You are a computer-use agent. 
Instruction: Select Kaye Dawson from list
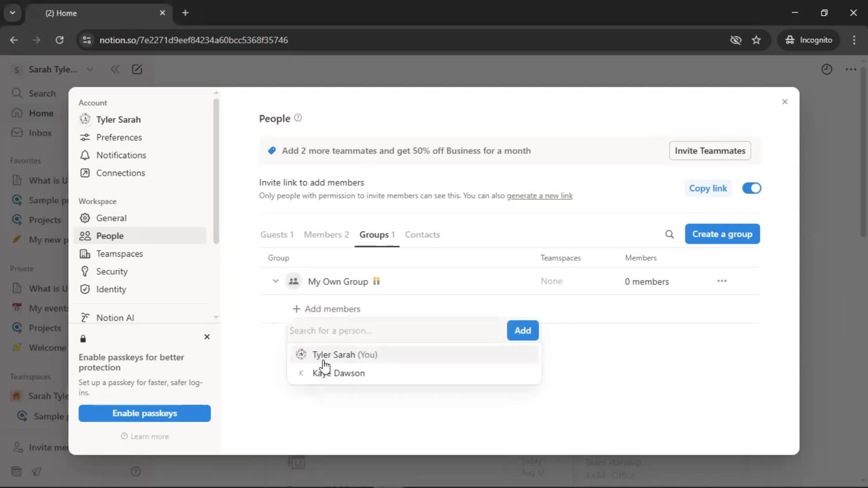click(414, 373)
